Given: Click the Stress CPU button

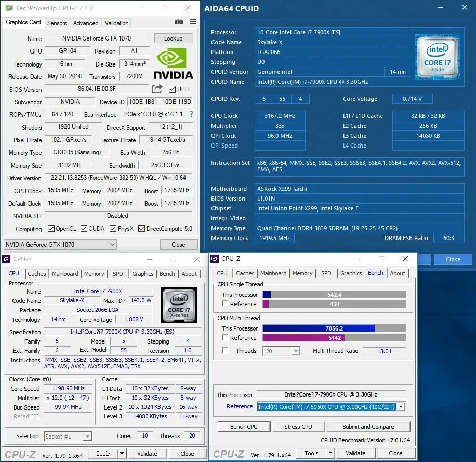Looking at the screenshot, I should point(298,427).
